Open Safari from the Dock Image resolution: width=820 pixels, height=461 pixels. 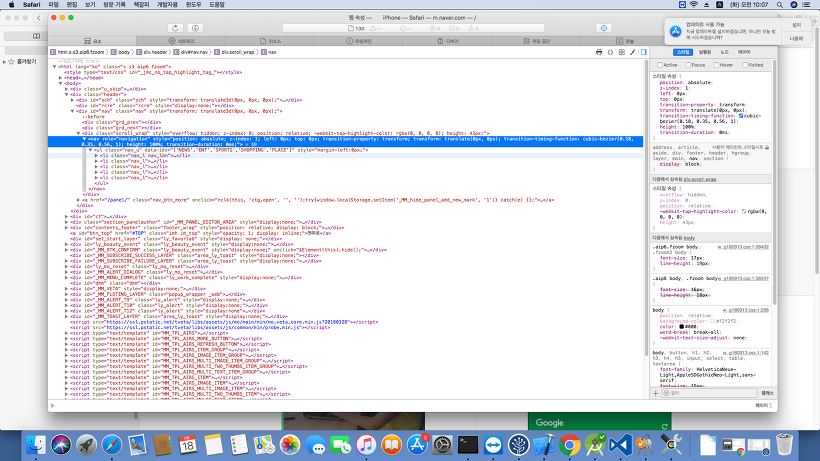point(111,445)
